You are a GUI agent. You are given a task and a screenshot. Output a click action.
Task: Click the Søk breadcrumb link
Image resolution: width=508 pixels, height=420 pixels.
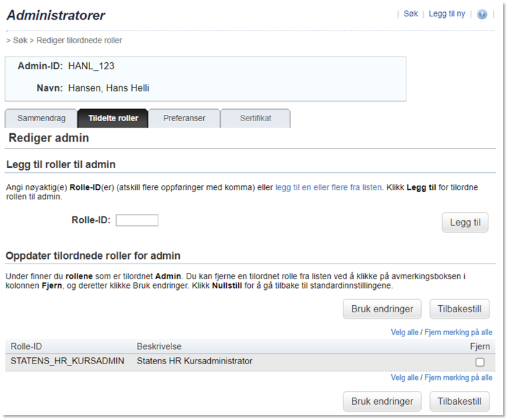coord(20,41)
